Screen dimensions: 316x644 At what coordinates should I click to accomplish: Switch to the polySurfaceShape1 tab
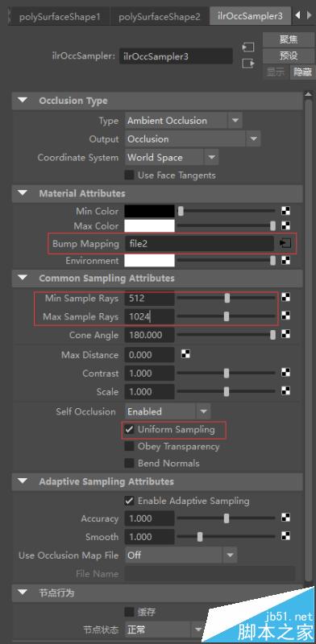[x=60, y=17]
